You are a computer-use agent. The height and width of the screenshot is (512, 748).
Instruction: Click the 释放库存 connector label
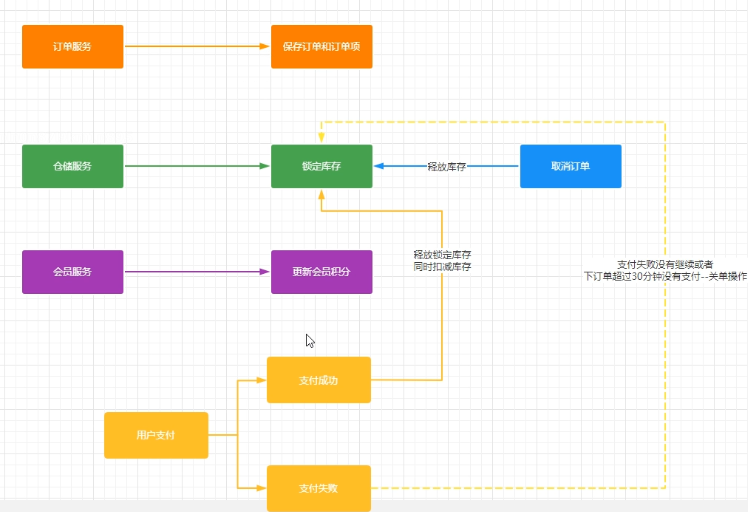pyautogui.click(x=447, y=167)
